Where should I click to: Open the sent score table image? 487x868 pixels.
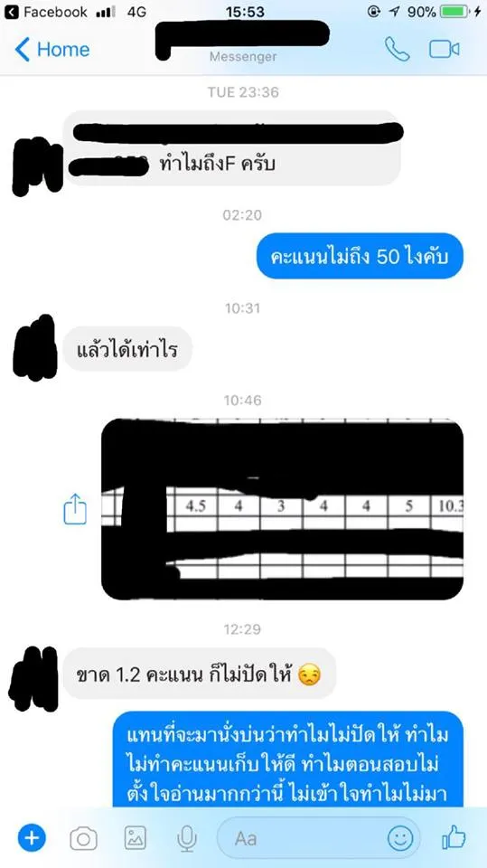click(282, 509)
